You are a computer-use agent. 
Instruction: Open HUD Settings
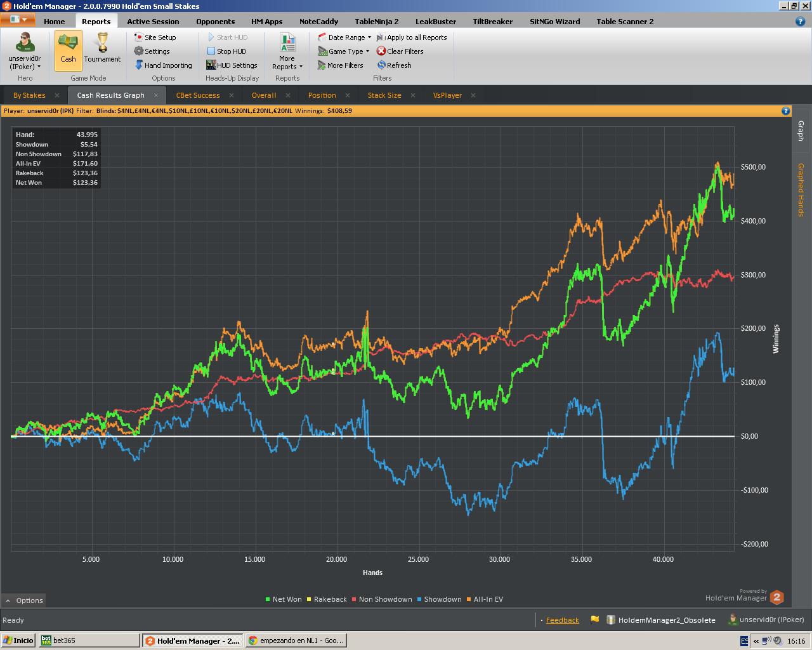[x=232, y=65]
